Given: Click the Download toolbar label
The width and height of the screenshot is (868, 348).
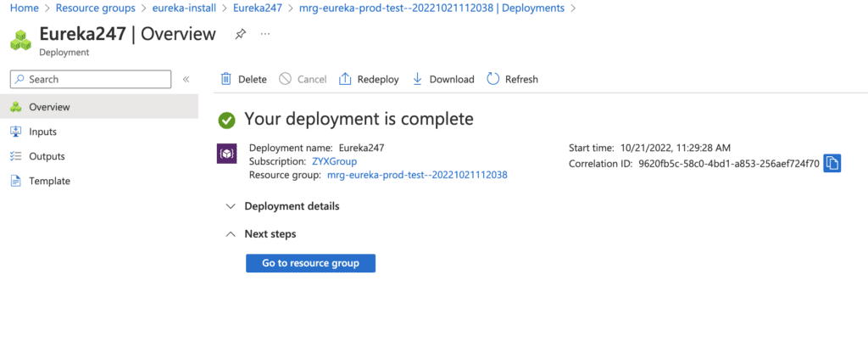Looking at the screenshot, I should pos(452,79).
